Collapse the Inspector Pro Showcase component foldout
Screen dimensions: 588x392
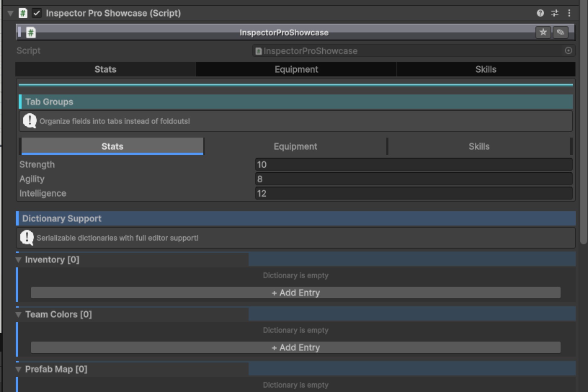[x=10, y=13]
